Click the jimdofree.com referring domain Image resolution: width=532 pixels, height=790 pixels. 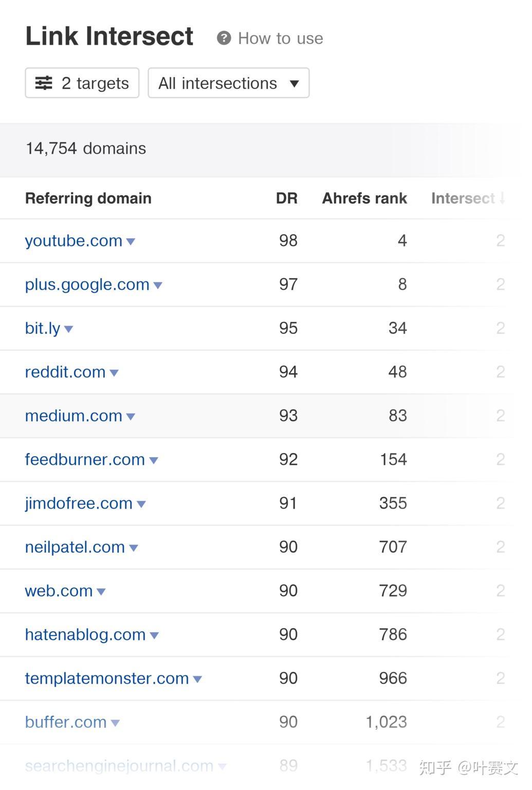(79, 503)
